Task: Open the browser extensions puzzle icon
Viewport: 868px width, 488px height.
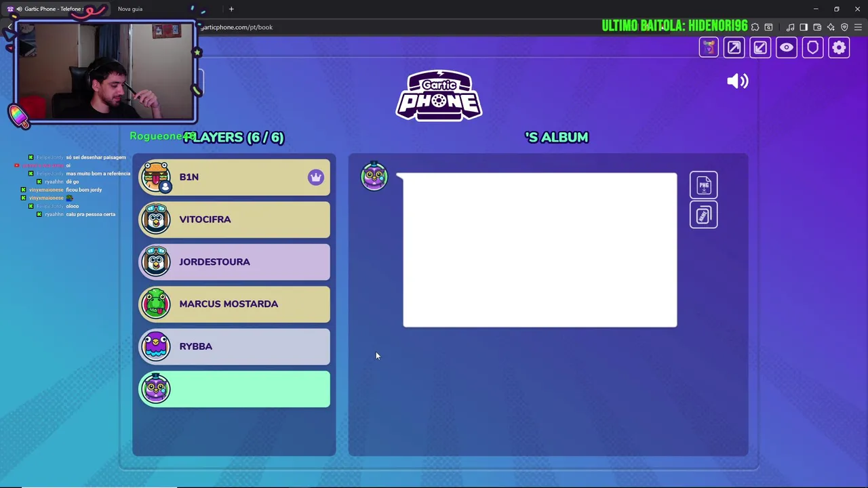Action: pos(755,27)
